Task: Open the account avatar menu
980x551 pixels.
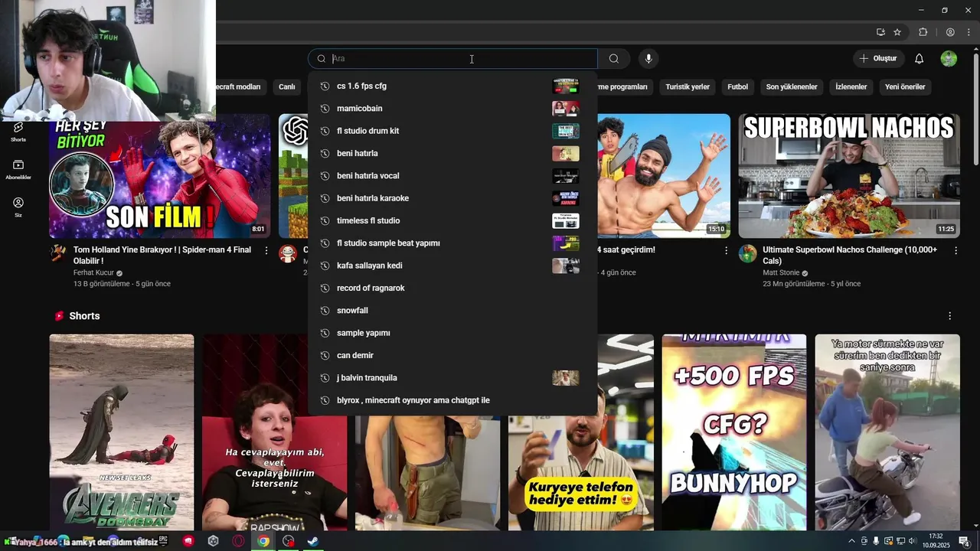Action: point(949,59)
